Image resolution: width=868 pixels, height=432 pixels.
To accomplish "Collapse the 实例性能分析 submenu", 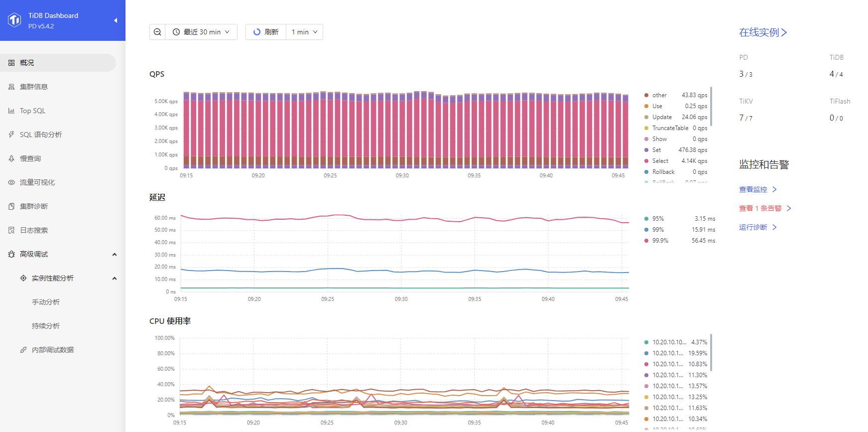I will [115, 279].
